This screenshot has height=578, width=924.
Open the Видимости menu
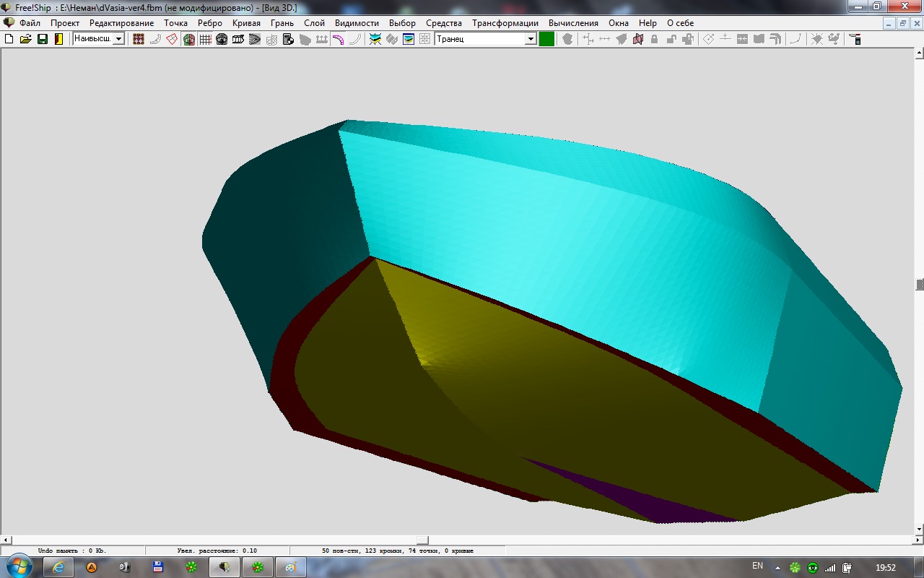(357, 23)
